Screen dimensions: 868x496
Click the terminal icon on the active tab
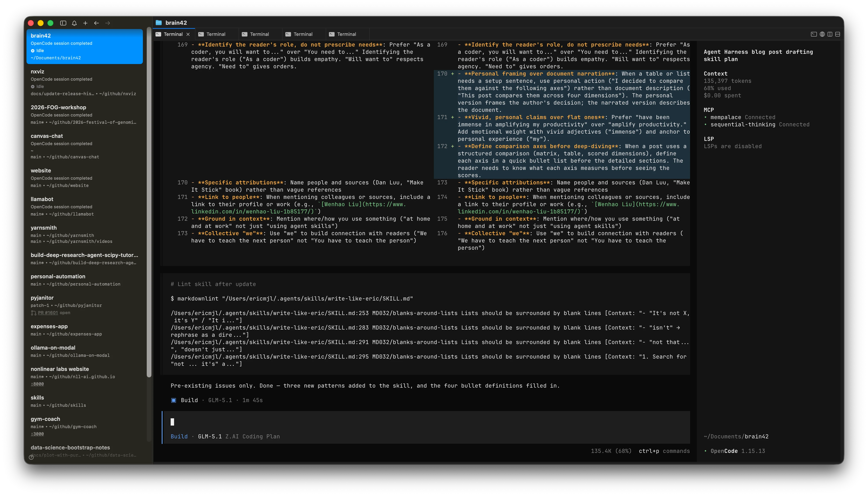158,34
